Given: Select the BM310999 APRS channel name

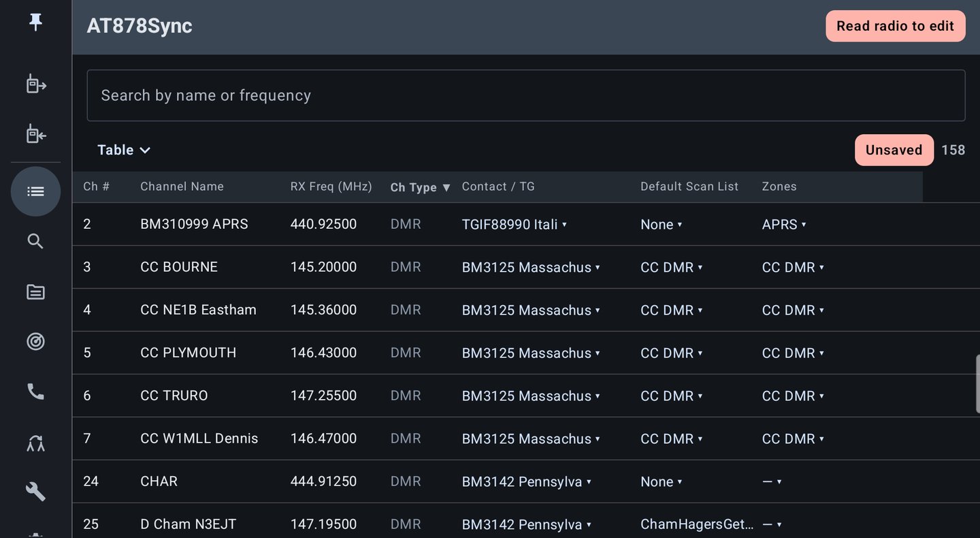Looking at the screenshot, I should pos(194,225).
